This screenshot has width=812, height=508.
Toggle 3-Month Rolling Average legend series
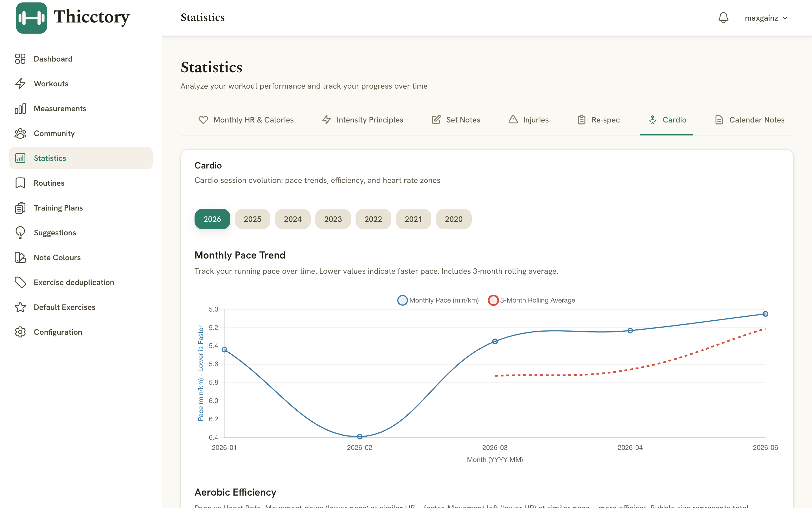[531, 300]
